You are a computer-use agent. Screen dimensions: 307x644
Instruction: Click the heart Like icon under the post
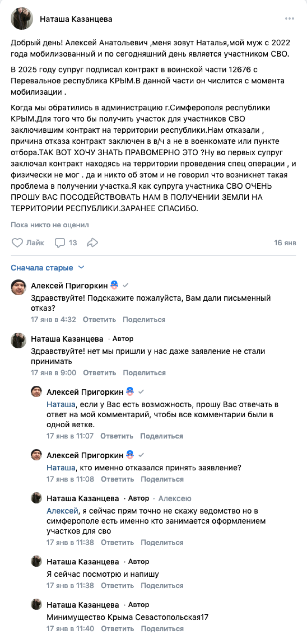17,243
